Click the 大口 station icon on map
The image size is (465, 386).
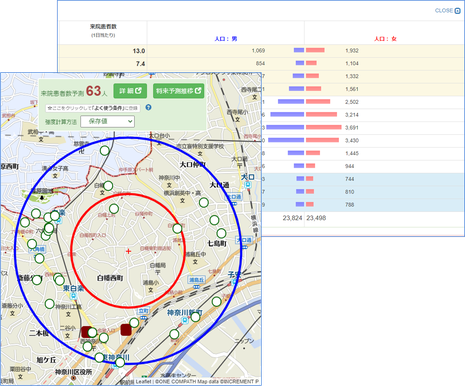248,184
